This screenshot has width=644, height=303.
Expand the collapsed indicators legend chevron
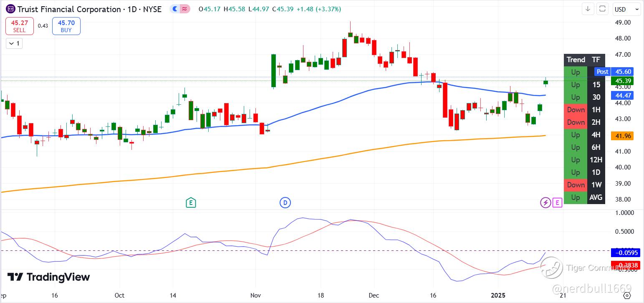pos(14,43)
